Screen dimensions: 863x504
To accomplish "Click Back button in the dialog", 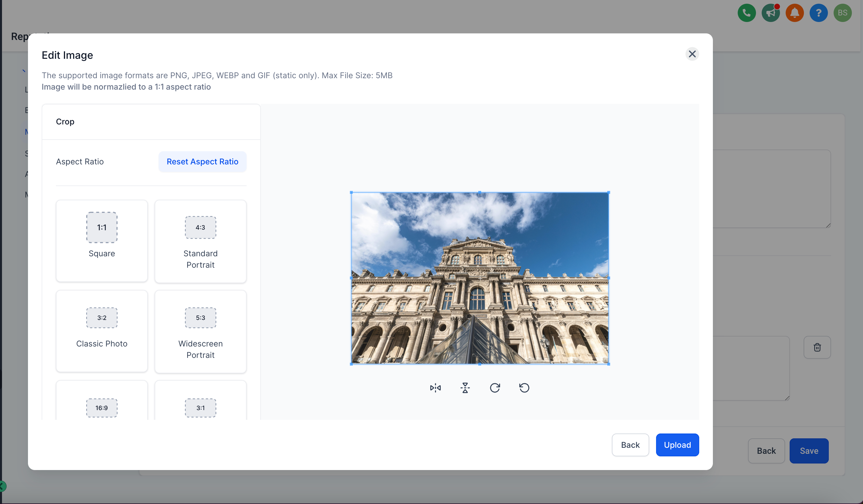I will [x=630, y=445].
